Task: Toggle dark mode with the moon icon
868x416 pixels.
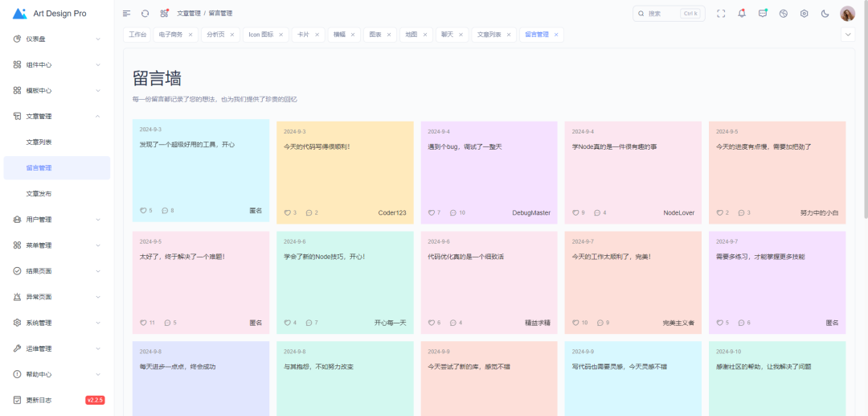Action: pos(825,14)
